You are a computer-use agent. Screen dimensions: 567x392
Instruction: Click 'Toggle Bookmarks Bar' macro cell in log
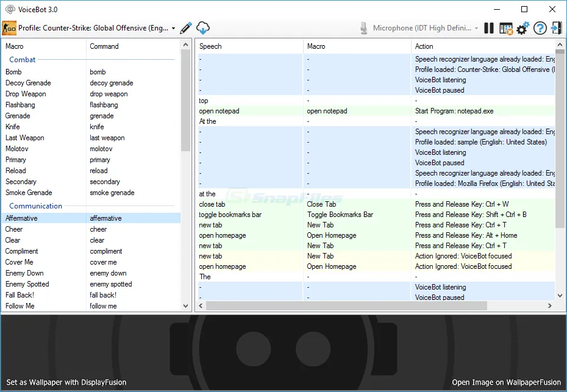pos(340,215)
